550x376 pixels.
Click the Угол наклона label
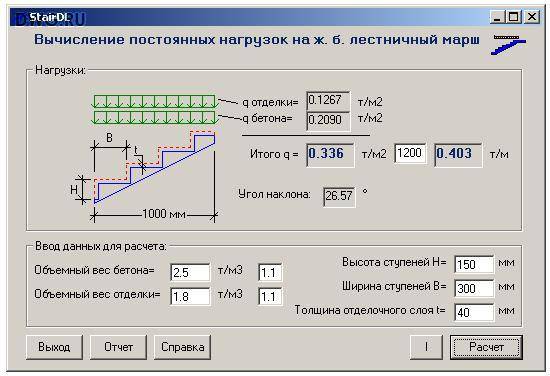click(x=274, y=194)
